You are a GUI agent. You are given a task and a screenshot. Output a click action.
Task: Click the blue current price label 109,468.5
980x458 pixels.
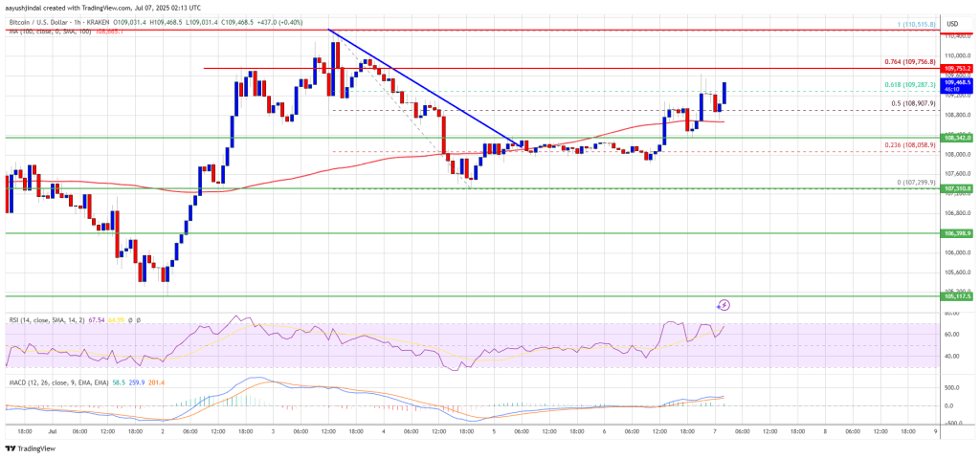[957, 83]
